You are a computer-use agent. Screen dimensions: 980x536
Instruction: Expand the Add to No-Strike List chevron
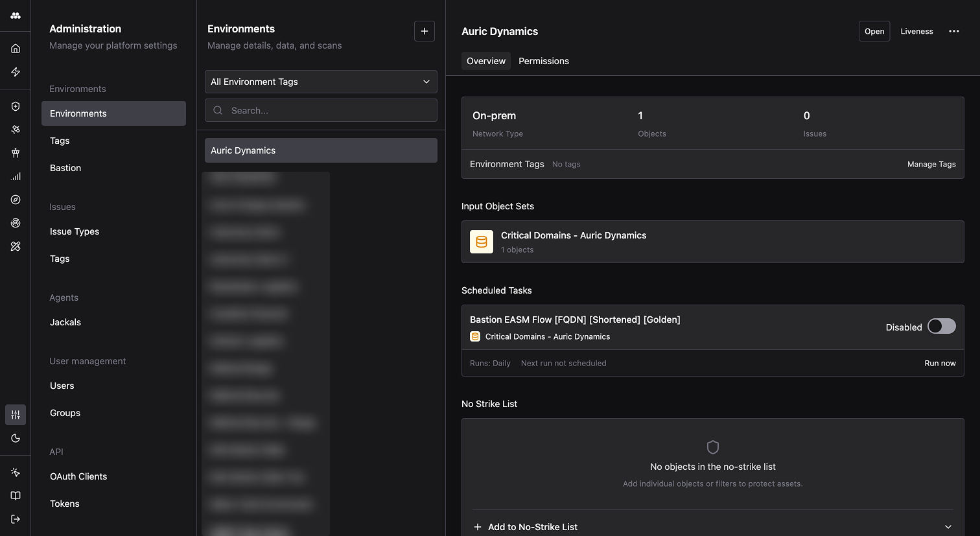click(x=948, y=527)
